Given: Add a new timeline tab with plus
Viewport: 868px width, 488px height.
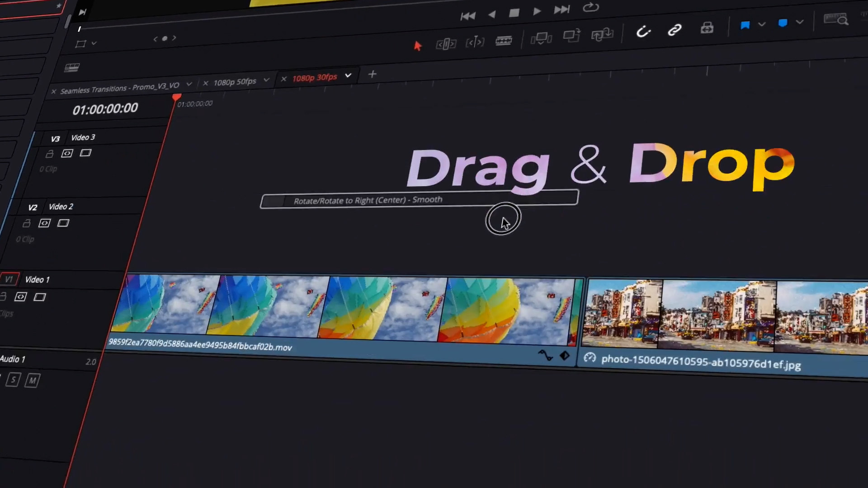Looking at the screenshot, I should pos(372,74).
